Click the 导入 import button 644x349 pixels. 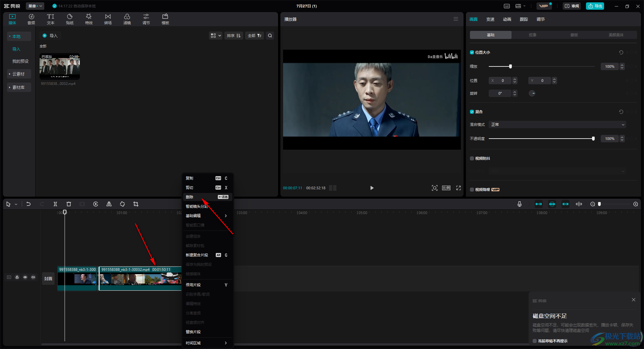(x=50, y=36)
